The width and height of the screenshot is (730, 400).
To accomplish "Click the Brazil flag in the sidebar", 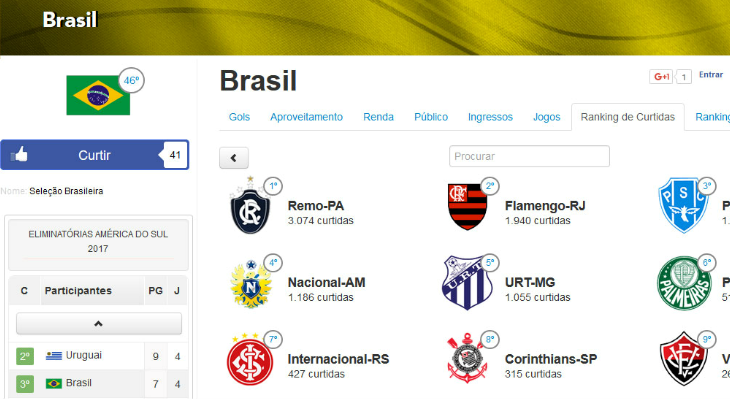I will [98, 95].
